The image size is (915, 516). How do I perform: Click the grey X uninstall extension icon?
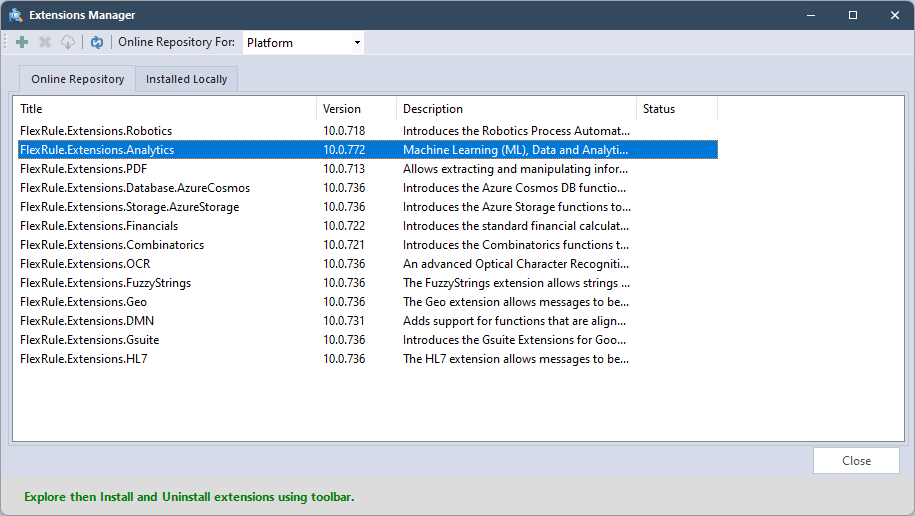[45, 42]
